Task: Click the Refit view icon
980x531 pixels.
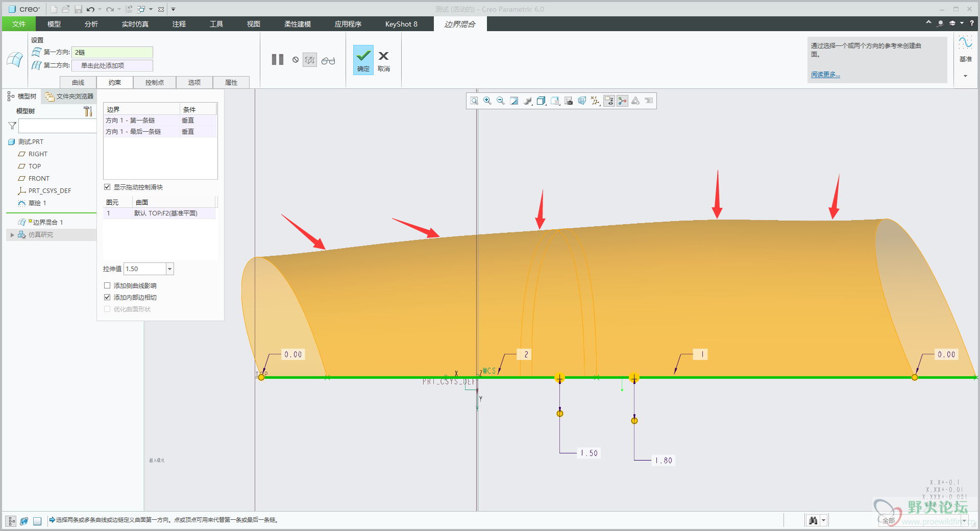Action: coord(474,101)
